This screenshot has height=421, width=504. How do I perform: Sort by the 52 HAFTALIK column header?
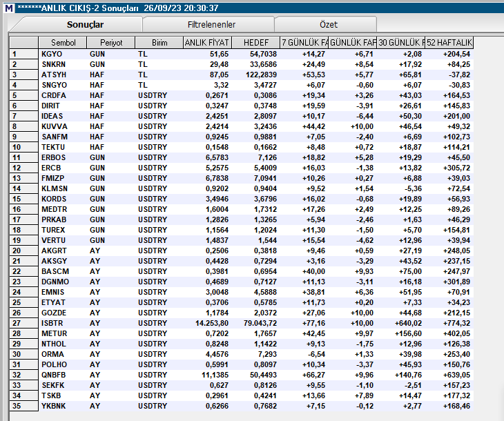[449, 42]
